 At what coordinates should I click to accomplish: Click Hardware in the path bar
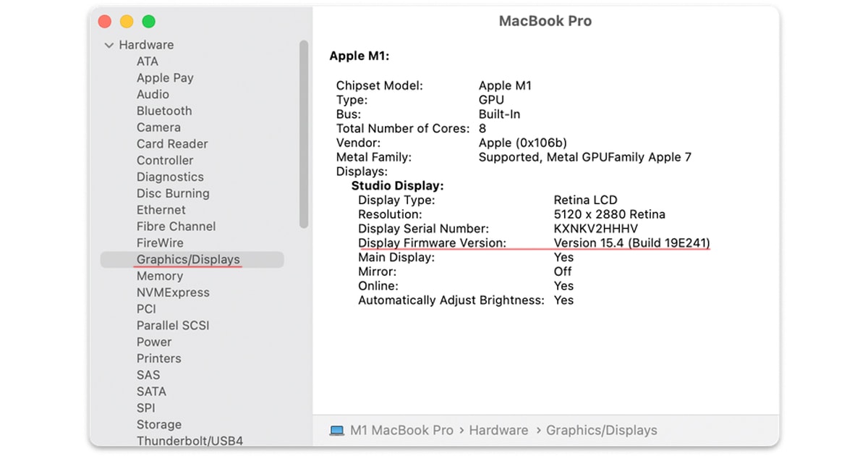pyautogui.click(x=498, y=431)
